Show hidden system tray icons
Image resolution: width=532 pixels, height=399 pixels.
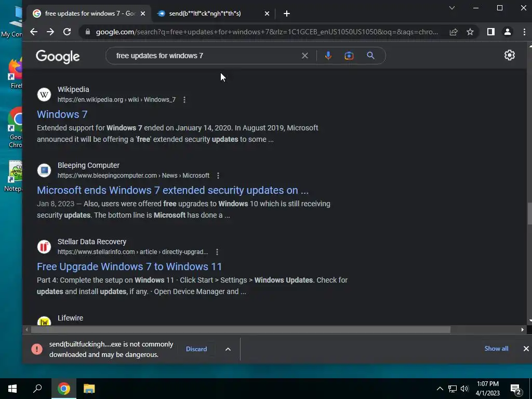440,389
